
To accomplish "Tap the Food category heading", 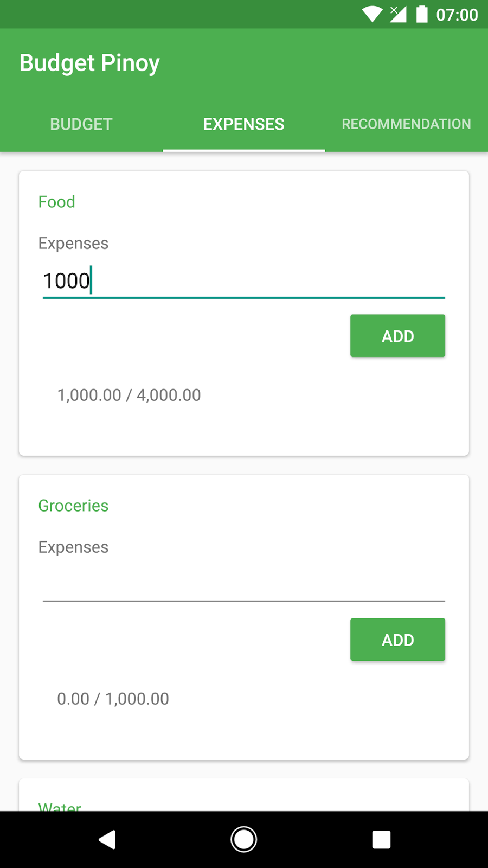I will click(x=56, y=202).
